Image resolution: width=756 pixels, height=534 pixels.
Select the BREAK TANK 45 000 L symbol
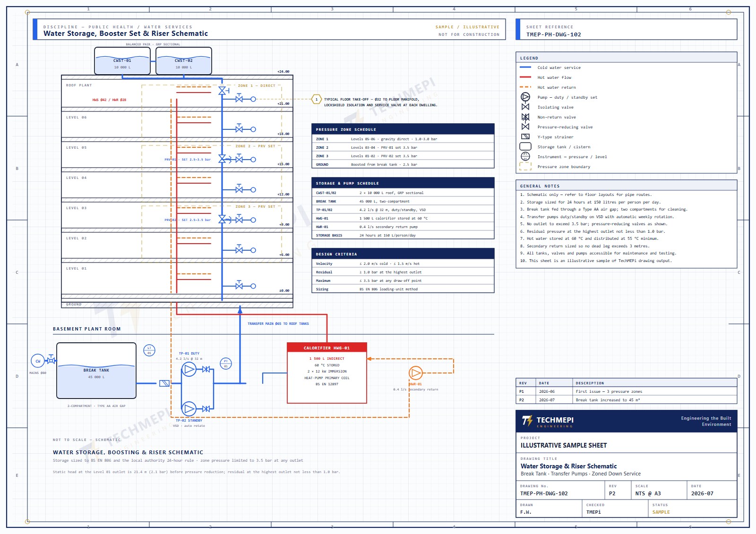[x=96, y=371]
